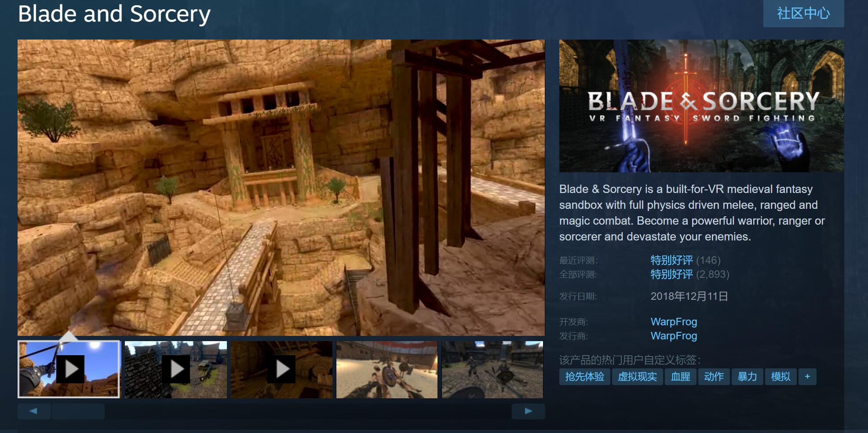Click the left arrow of thumbnail scrollbar
Viewport: 868px width, 433px height.
point(34,411)
